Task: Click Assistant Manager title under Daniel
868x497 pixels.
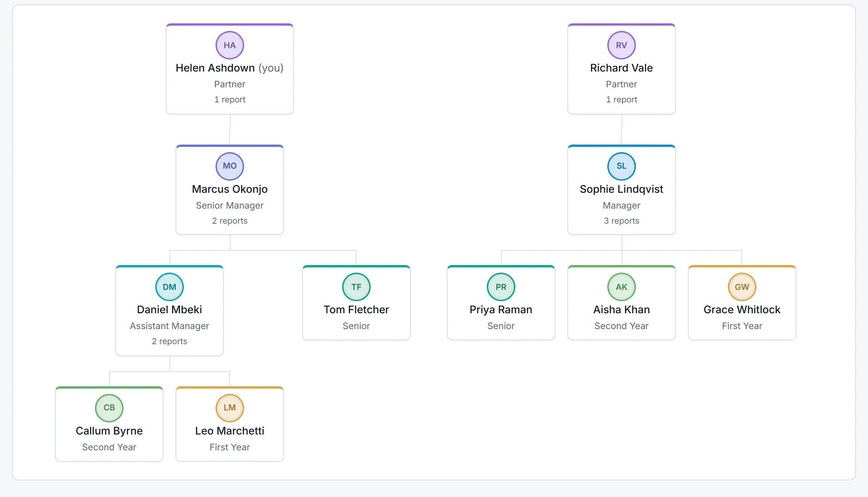Action: 170,326
